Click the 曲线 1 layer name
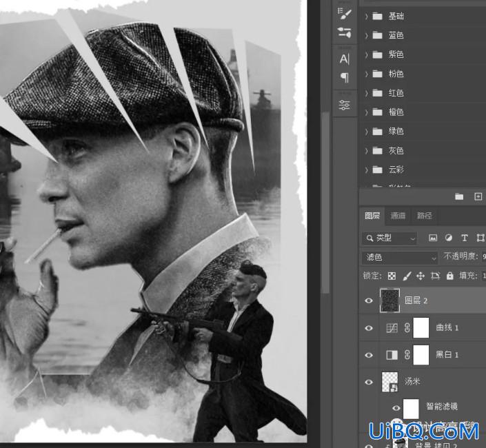This screenshot has width=486, height=448. [447, 327]
